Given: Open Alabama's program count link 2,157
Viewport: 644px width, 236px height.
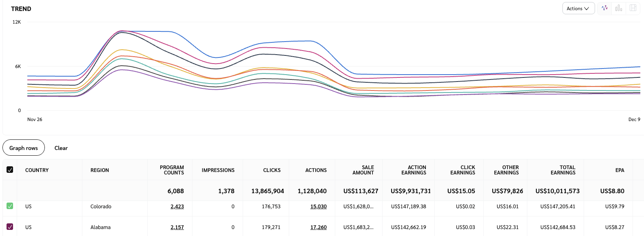Looking at the screenshot, I should (177, 227).
